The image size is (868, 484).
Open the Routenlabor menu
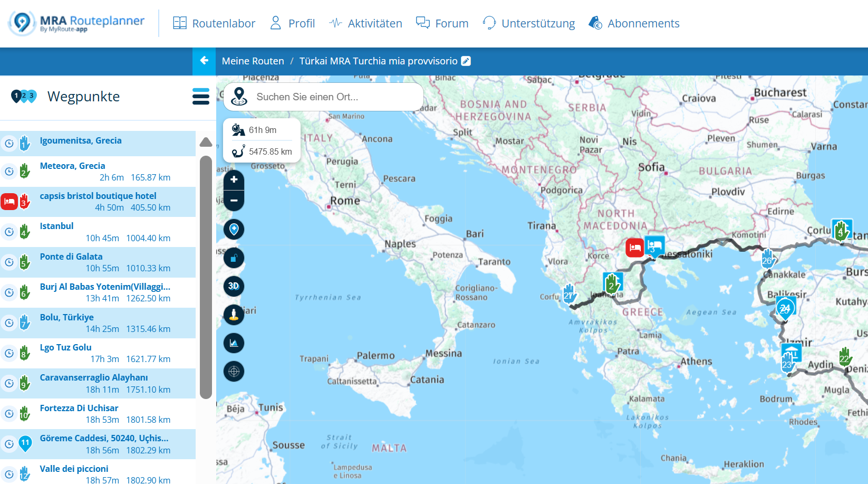[214, 23]
